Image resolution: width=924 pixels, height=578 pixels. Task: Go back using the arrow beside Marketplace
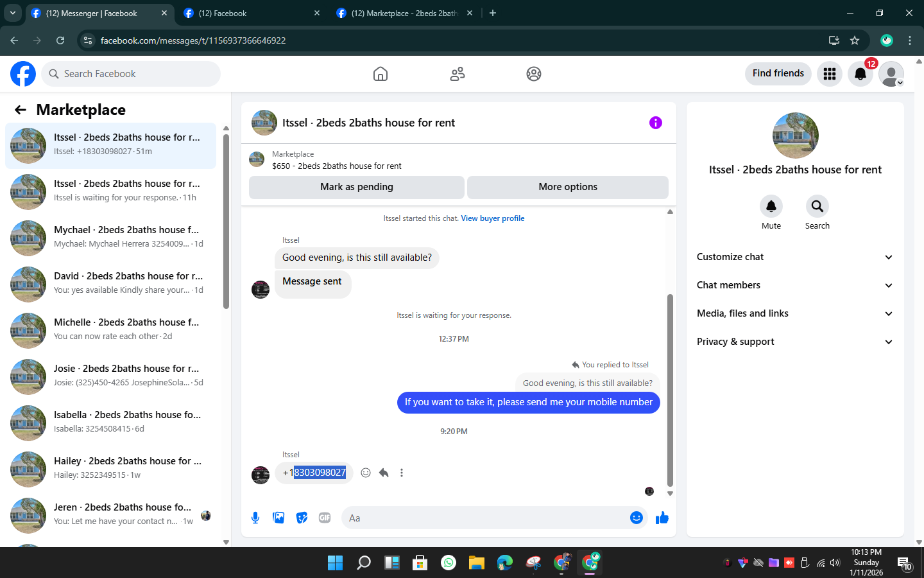[21, 110]
